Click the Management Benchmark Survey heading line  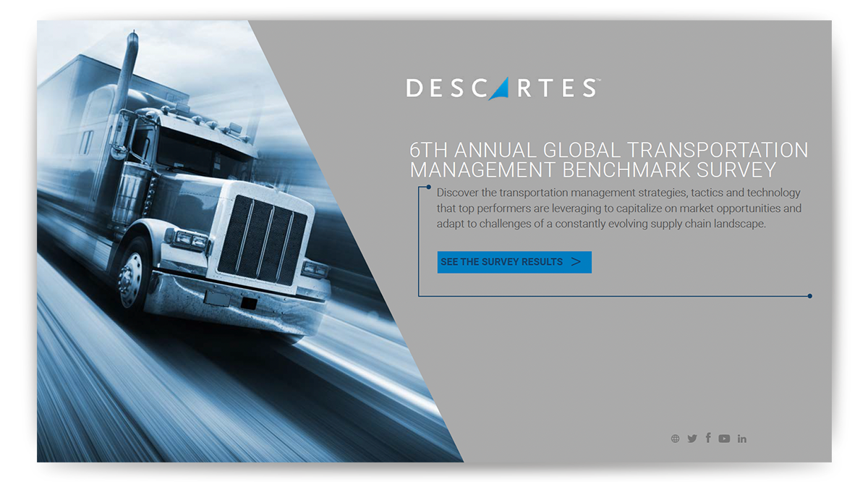coord(592,170)
